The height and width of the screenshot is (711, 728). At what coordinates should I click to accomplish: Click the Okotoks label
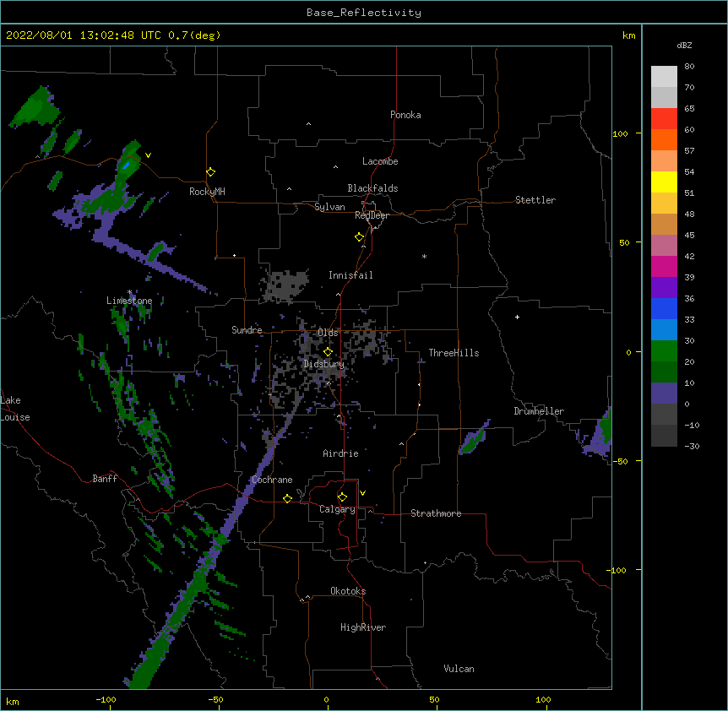348,591
